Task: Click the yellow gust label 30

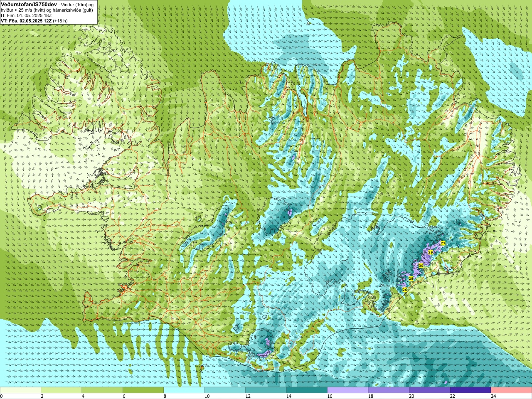Action: point(421,265)
